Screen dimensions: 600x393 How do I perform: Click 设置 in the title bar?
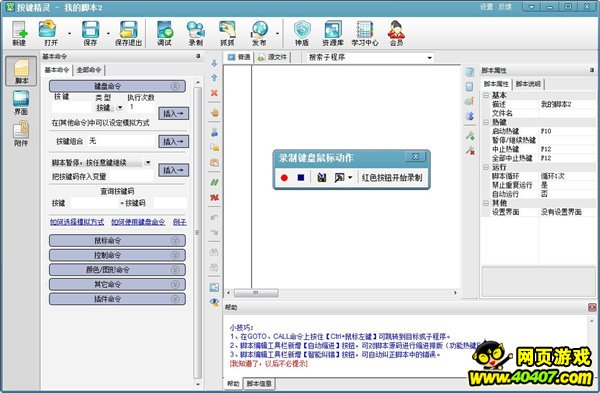click(x=486, y=7)
